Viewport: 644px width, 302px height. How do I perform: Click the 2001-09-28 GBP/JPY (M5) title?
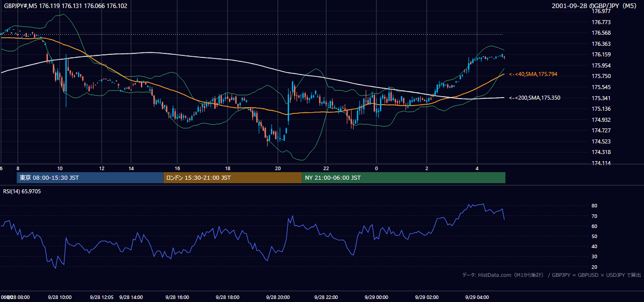tap(595, 6)
